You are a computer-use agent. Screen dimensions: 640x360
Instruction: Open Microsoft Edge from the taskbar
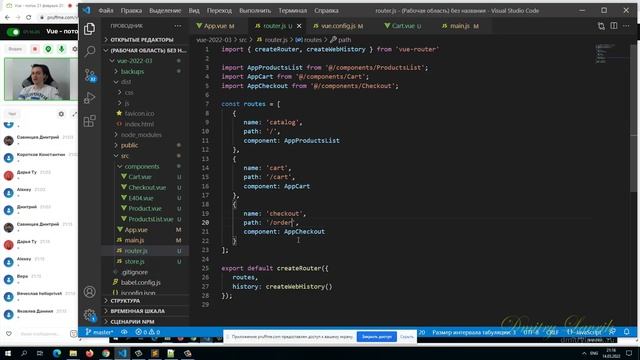[x=57, y=353]
